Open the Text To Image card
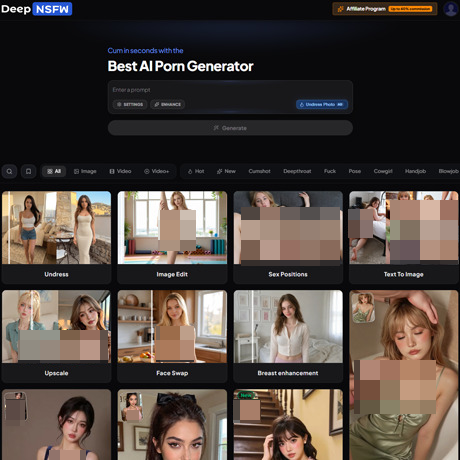This screenshot has width=460, height=460. click(404, 237)
